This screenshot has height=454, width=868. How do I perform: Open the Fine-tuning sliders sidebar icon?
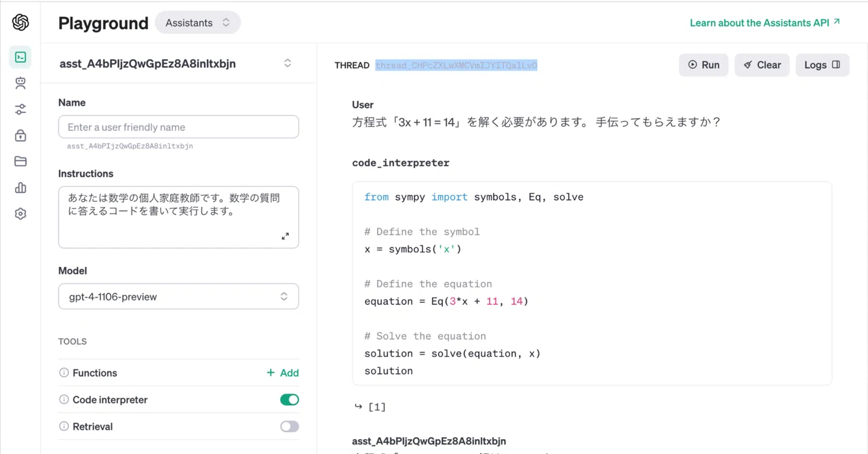coord(20,109)
